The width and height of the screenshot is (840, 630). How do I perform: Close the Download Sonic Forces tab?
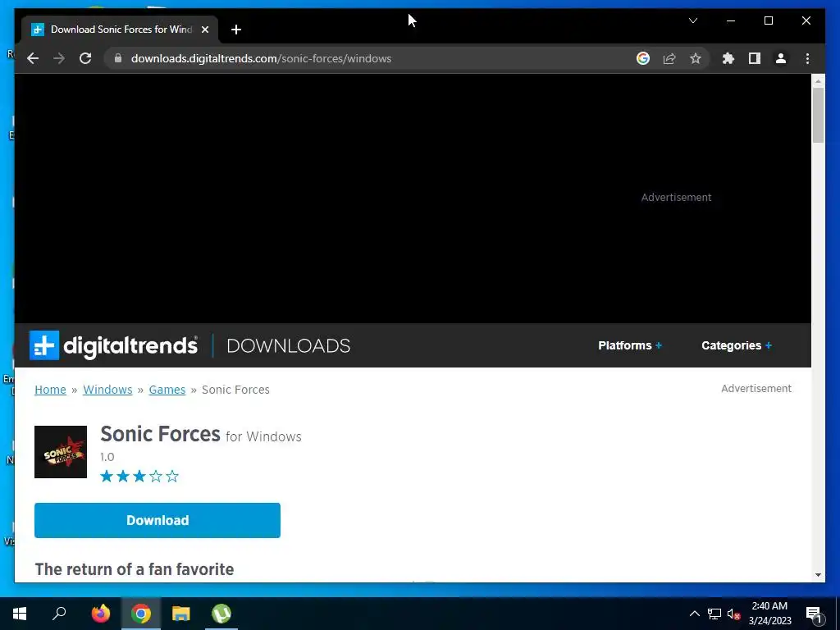click(204, 30)
